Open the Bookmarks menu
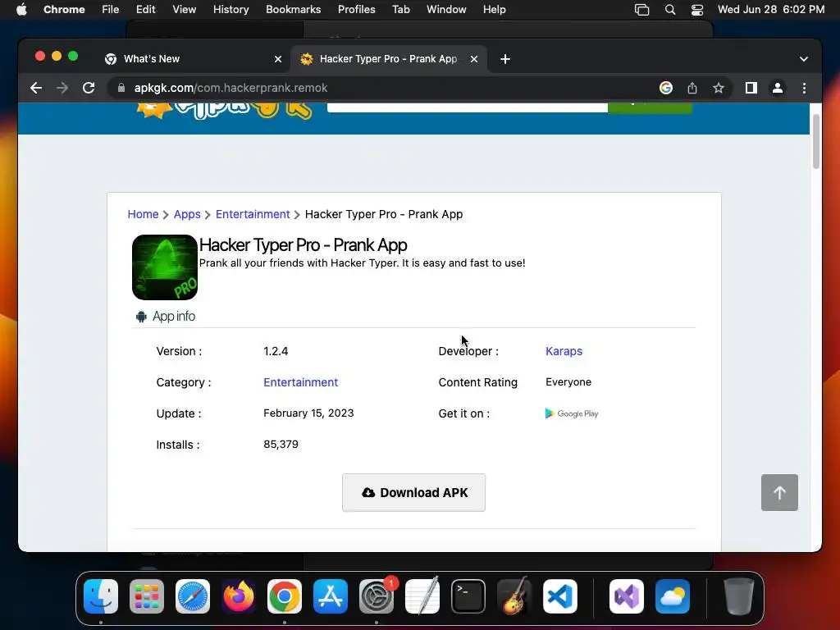840x630 pixels. (293, 10)
